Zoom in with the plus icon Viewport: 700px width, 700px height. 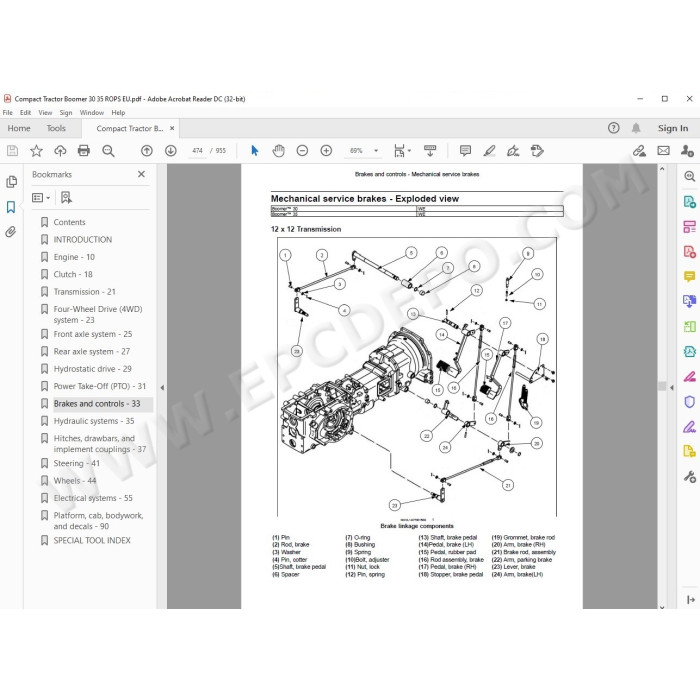[x=326, y=151]
